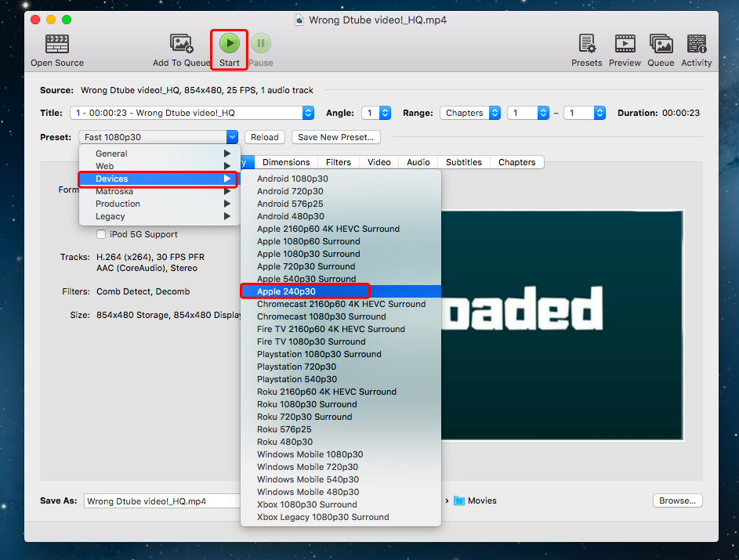Screen dimensions: 739x560
Task: Expand the General preset submenu
Action: pos(159,154)
